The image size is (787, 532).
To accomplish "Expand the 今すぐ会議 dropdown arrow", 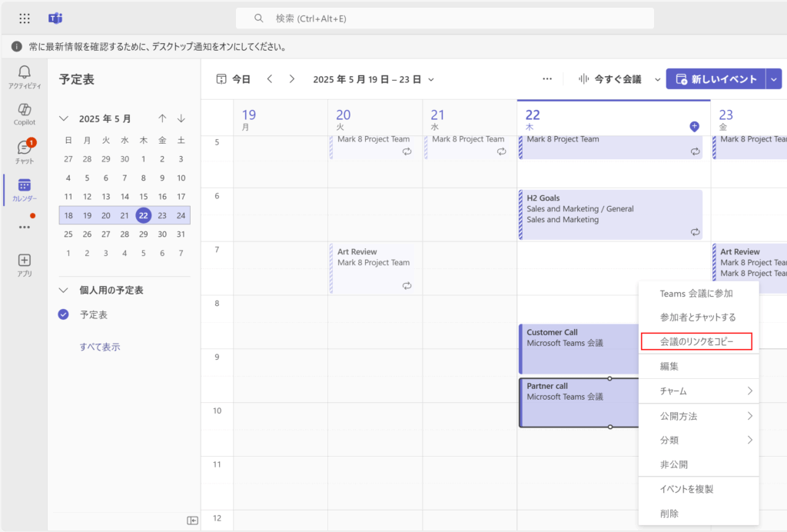I will 657,79.
